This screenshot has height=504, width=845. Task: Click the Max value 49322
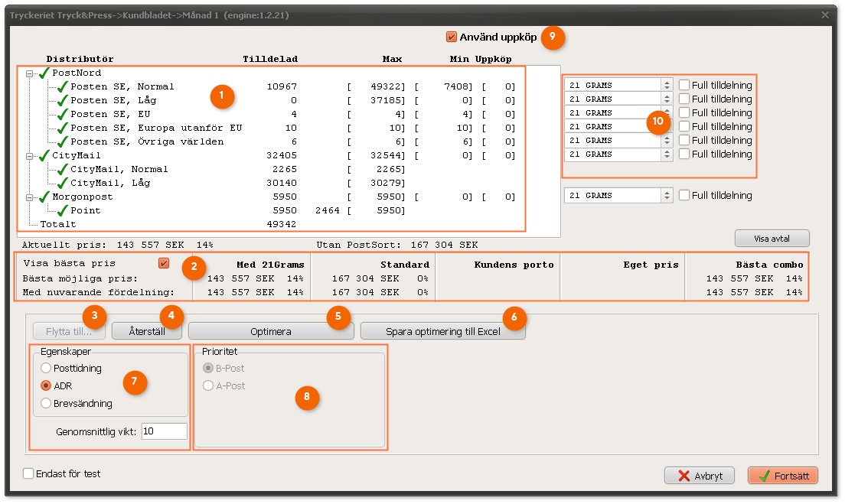point(386,86)
